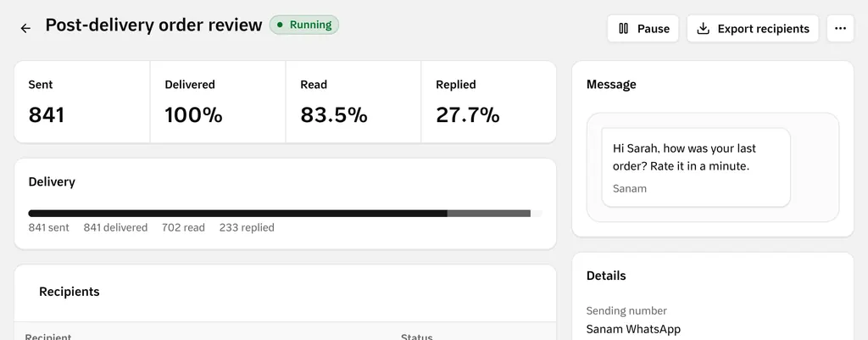
Task: Click the 702 read label
Action: point(183,227)
